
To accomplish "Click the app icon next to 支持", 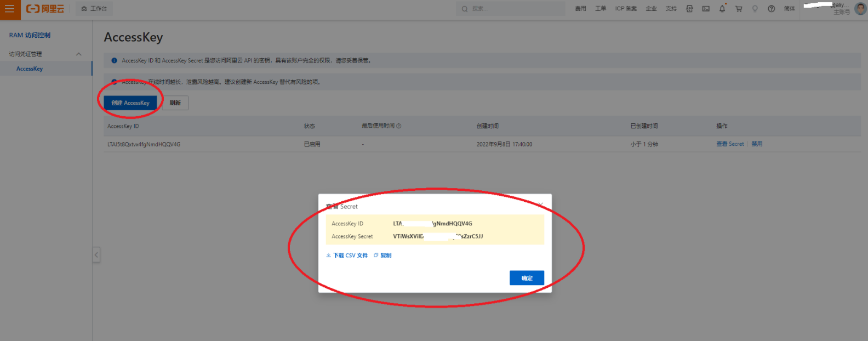I will coord(689,9).
